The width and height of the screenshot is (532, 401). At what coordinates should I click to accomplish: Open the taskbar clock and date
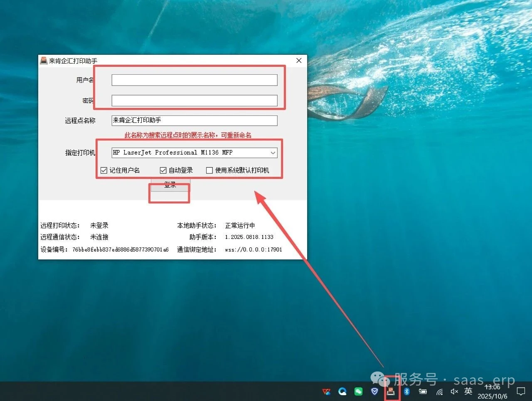click(x=493, y=391)
